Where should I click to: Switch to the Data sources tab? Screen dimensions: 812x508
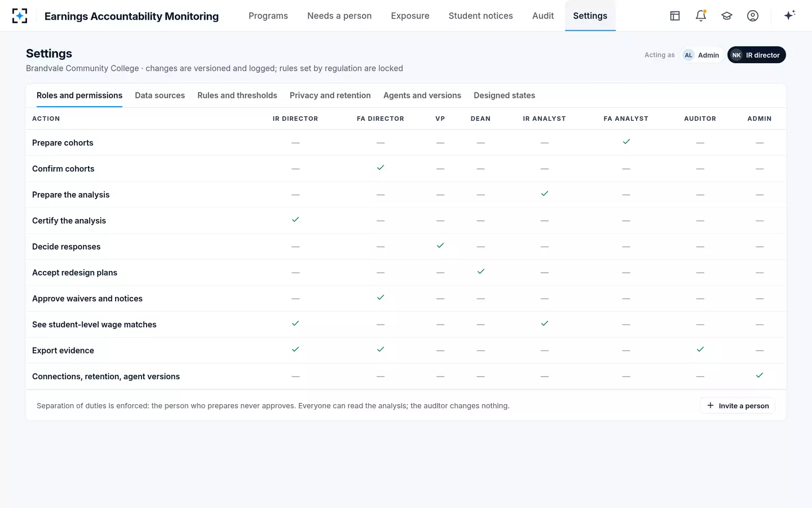[160, 95]
